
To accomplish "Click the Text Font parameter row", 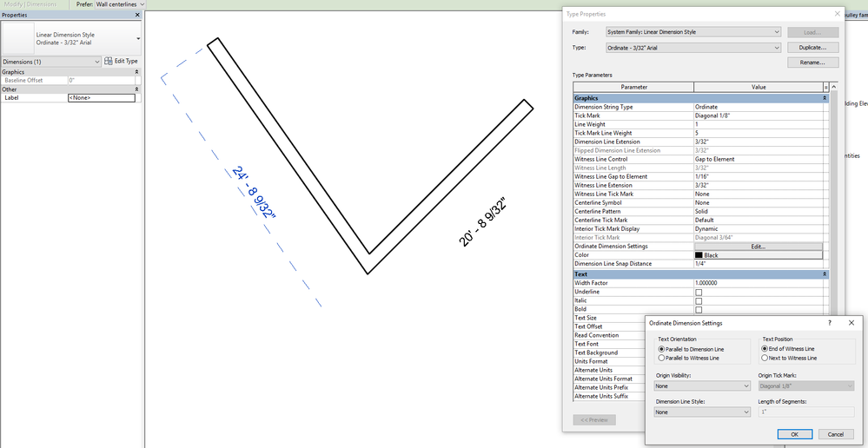I will click(x=609, y=344).
